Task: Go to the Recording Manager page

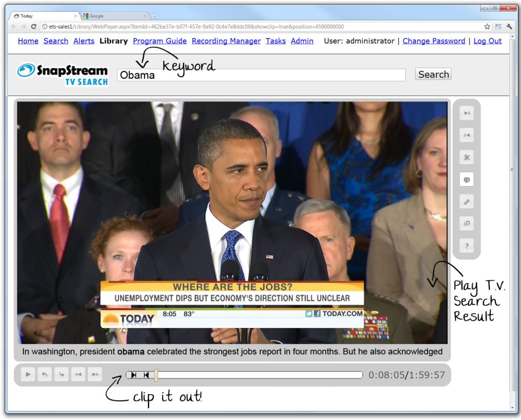Action: (226, 41)
